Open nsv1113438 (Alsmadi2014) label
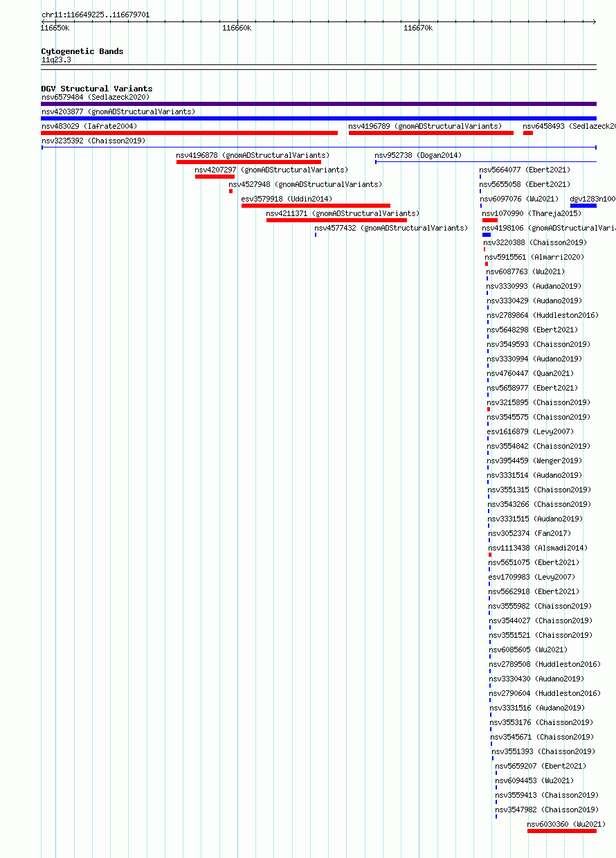 (x=538, y=548)
